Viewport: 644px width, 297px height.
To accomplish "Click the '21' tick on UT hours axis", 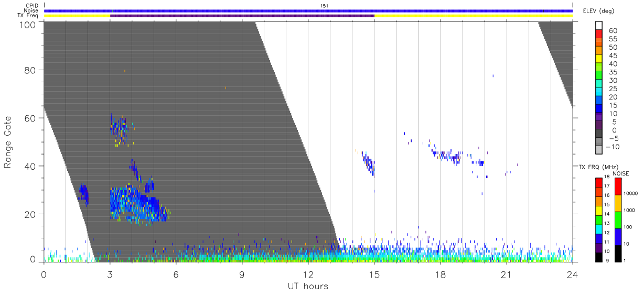I will 506,274.
